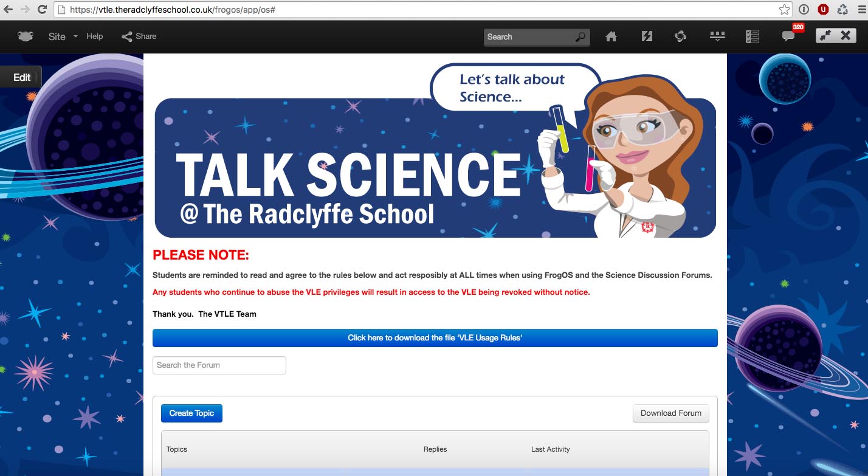Click the recycle arrows extension icon

(x=842, y=10)
